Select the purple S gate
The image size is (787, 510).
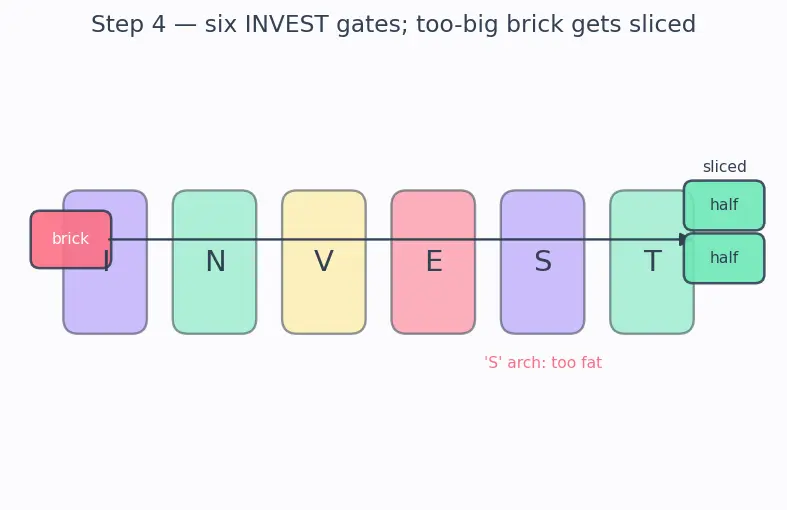543,262
